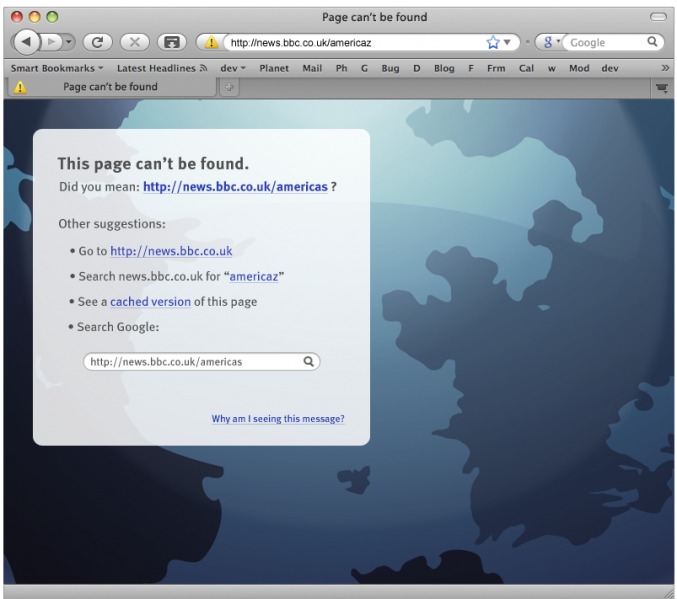Viewport: 677px width, 599px height.
Task: Open the list all tabs button
Action: (661, 88)
